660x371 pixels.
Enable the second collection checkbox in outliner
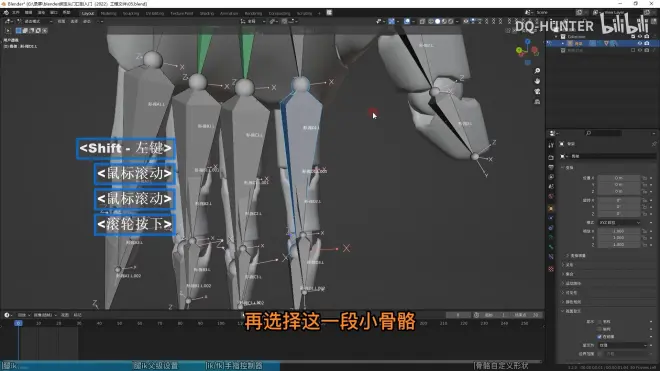633,50
